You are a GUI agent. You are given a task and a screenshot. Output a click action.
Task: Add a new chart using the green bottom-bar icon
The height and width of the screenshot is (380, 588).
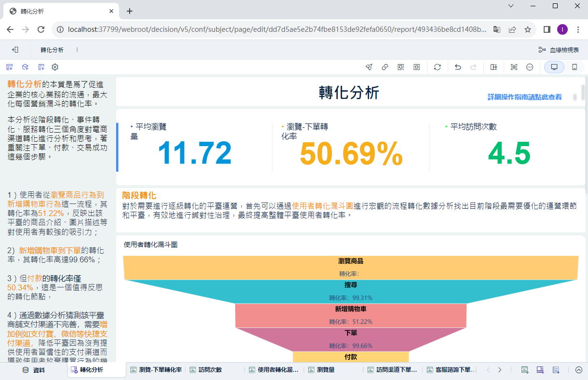524,370
